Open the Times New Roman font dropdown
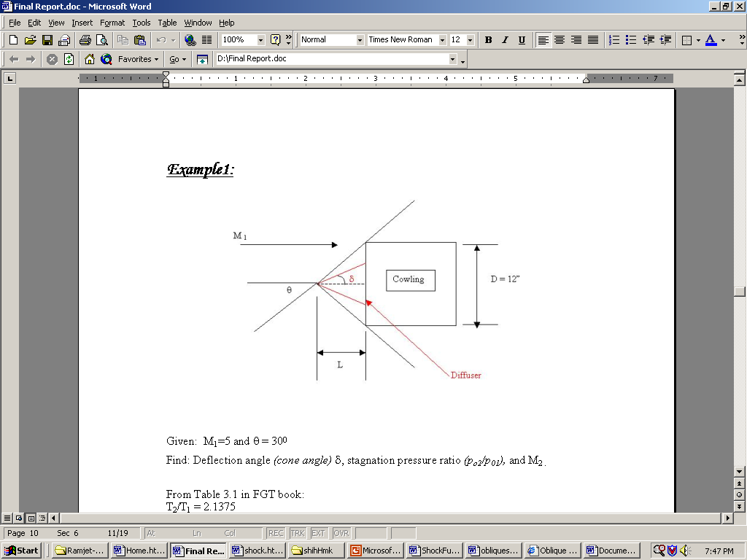 (443, 40)
